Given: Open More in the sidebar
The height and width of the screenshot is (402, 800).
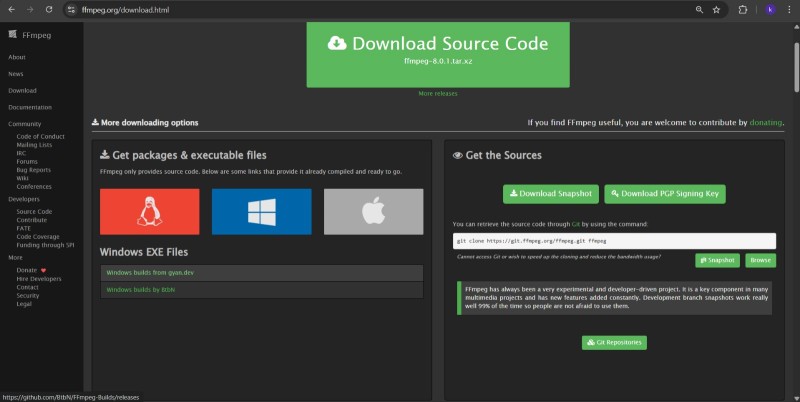Looking at the screenshot, I should (x=15, y=258).
